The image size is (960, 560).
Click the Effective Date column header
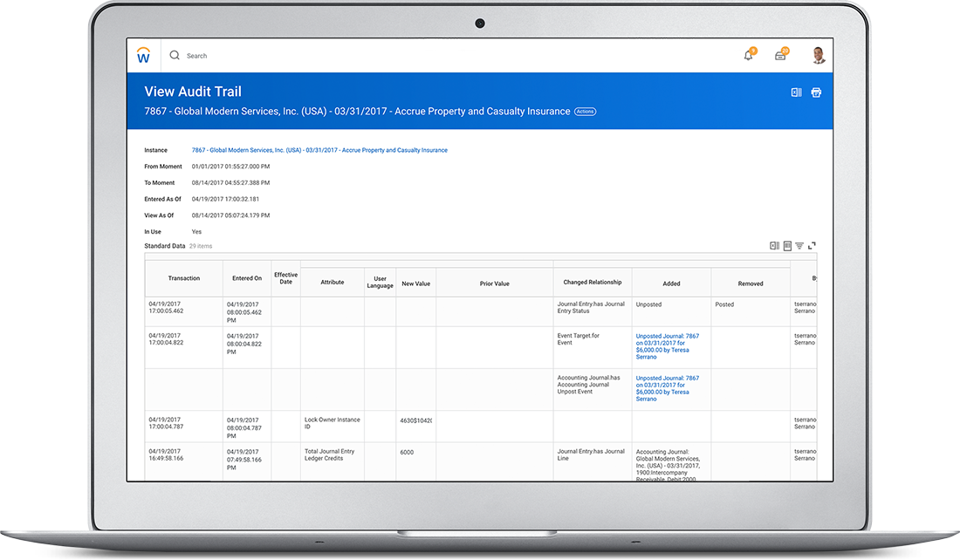(x=286, y=278)
